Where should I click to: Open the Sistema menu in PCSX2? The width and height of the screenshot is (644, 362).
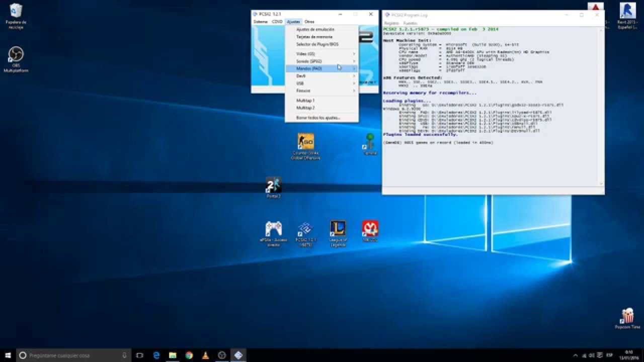261,22
